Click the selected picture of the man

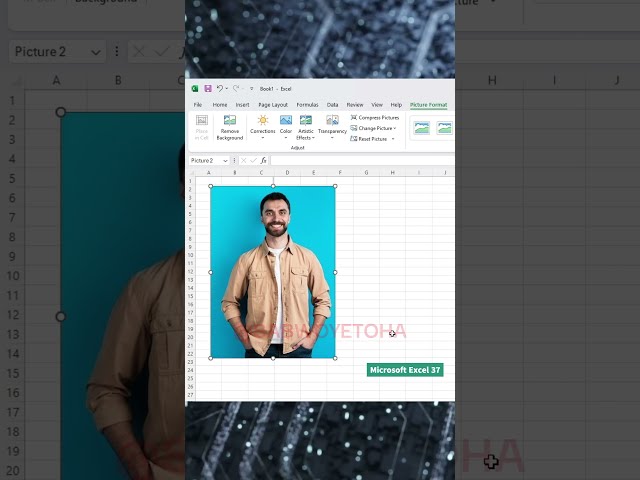(x=273, y=272)
